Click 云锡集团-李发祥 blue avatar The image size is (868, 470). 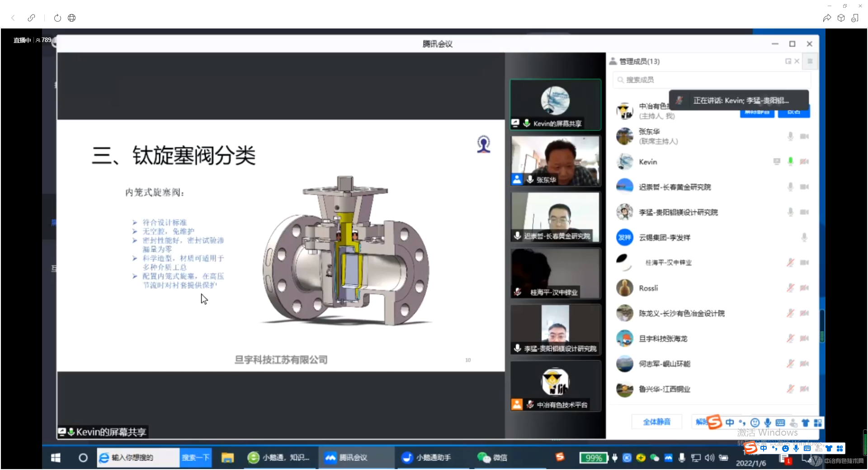coord(625,237)
